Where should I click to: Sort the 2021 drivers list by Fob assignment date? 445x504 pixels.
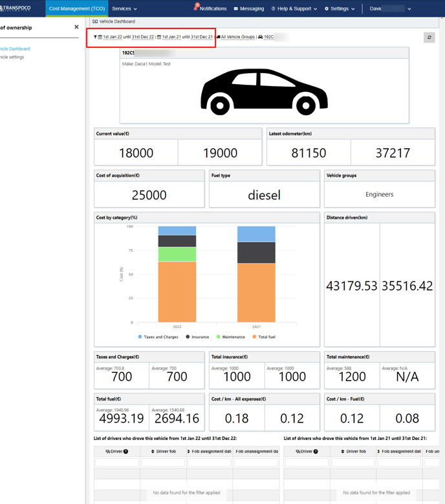379,452
